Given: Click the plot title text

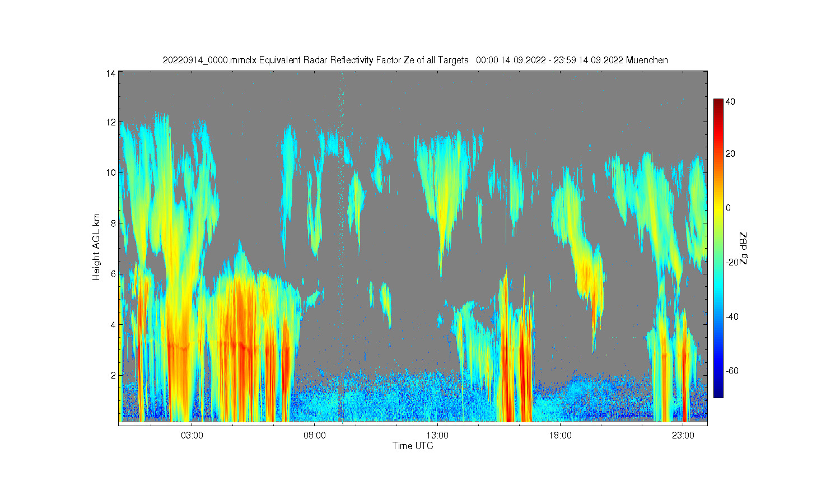Looking at the screenshot, I should [415, 60].
